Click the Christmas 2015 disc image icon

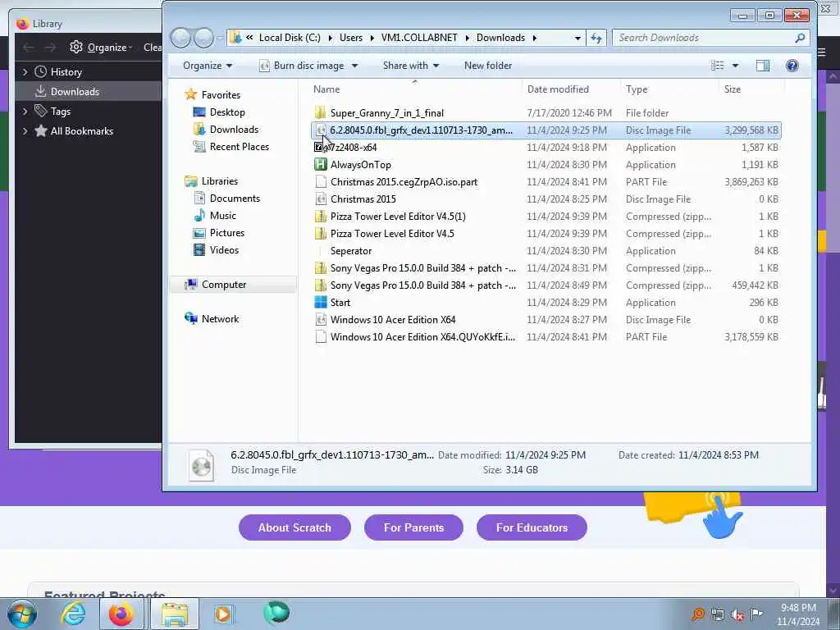click(x=321, y=199)
